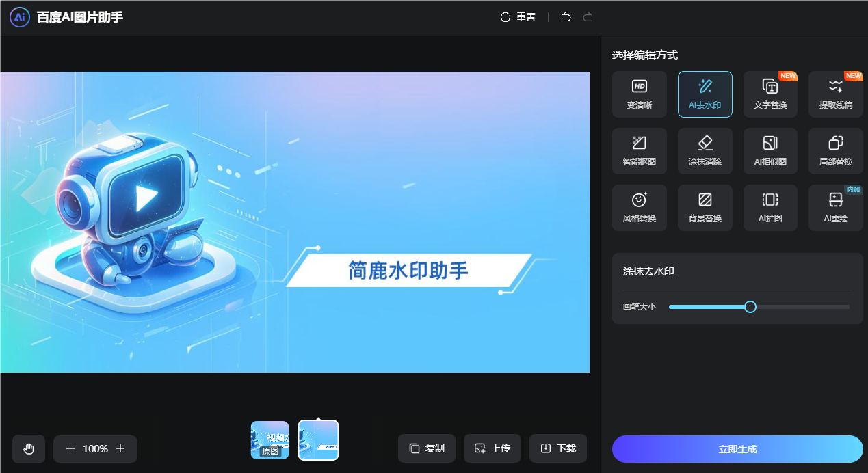Open the 文字替换 text replace tool
Viewport: 868px width, 473px height.
point(770,94)
